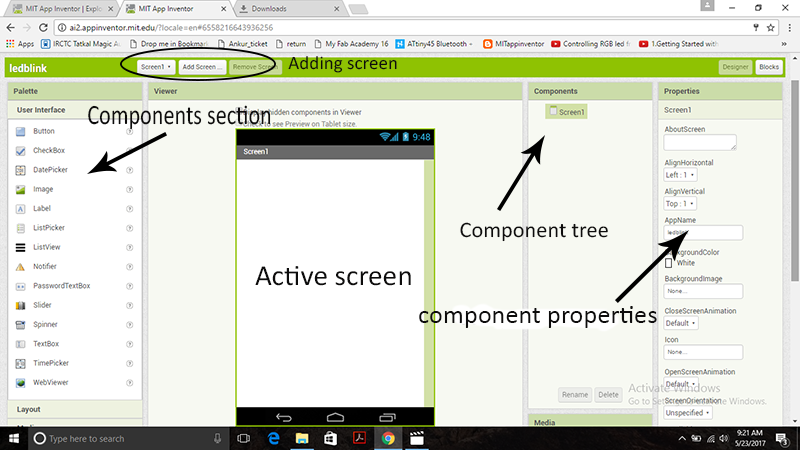Reload the page in Chrome
Screen dimensions: 800x450
click(x=43, y=28)
